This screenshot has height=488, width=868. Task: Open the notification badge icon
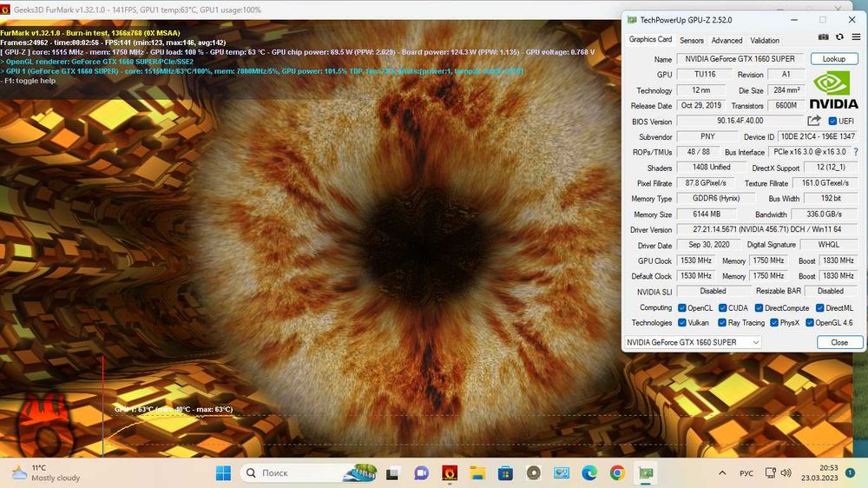(x=851, y=473)
